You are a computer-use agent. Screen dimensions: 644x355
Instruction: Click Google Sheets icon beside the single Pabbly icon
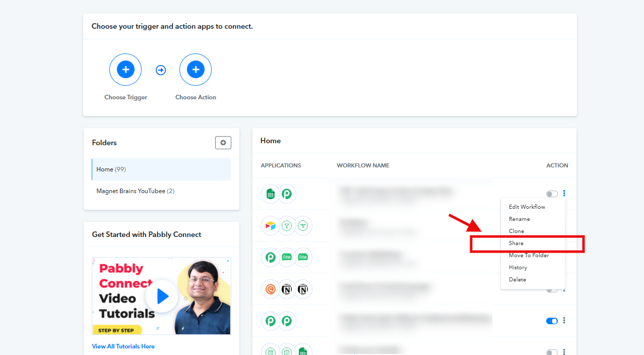coord(271,194)
